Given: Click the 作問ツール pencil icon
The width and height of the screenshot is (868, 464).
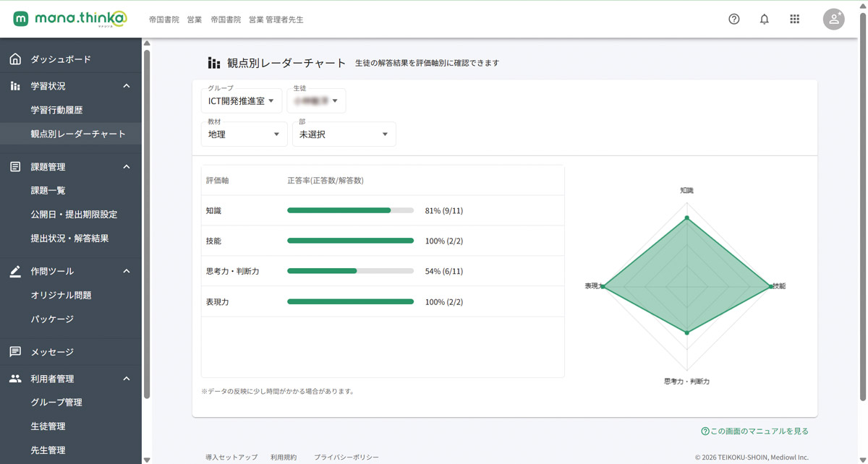Looking at the screenshot, I should click(x=15, y=272).
